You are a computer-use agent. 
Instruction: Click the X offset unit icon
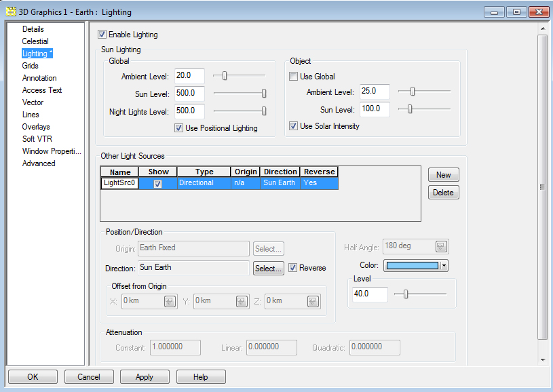coord(170,300)
